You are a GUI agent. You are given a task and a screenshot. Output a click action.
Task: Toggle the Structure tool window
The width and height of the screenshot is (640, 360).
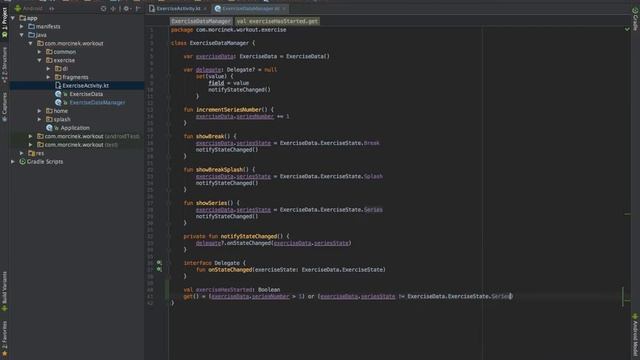4,64
